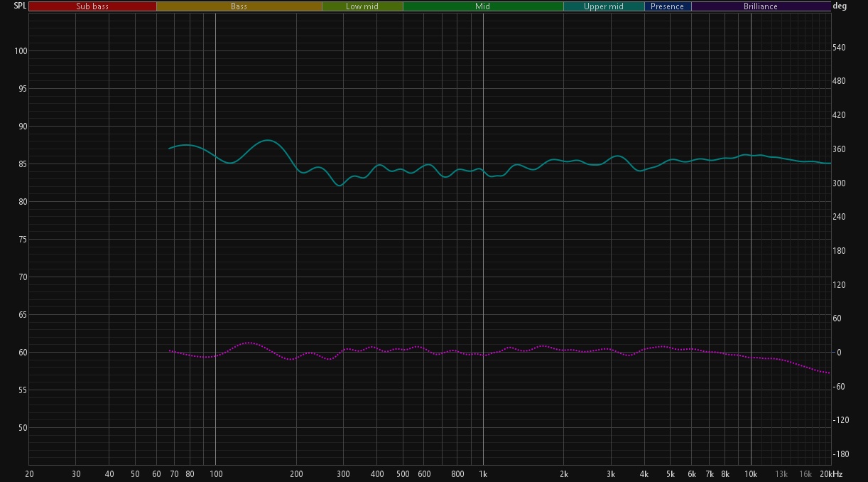
Task: Click the 16k label on the frequency axis
Action: pos(805,474)
